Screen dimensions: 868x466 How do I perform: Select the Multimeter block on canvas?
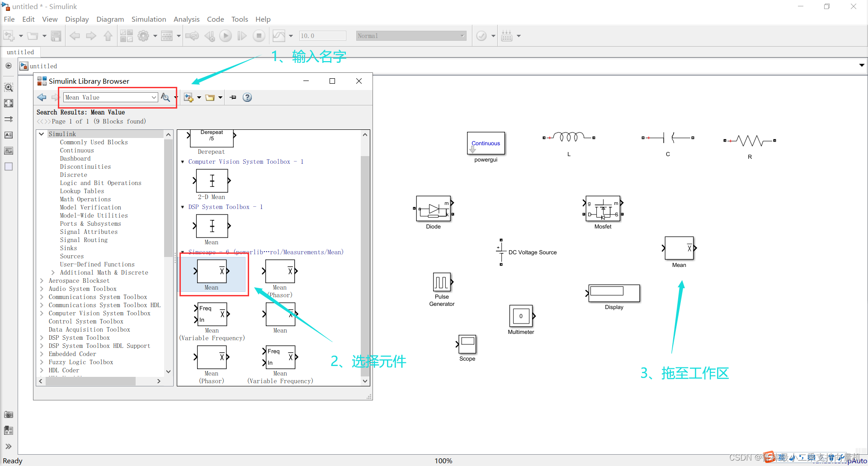pos(521,316)
